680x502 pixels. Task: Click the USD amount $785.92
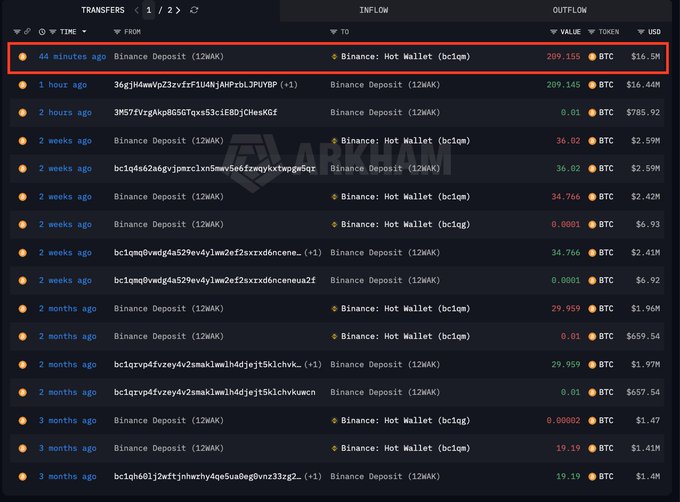(643, 112)
